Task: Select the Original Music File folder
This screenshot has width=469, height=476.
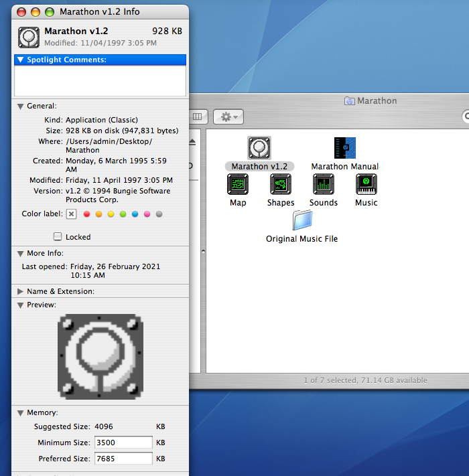Action: [302, 220]
